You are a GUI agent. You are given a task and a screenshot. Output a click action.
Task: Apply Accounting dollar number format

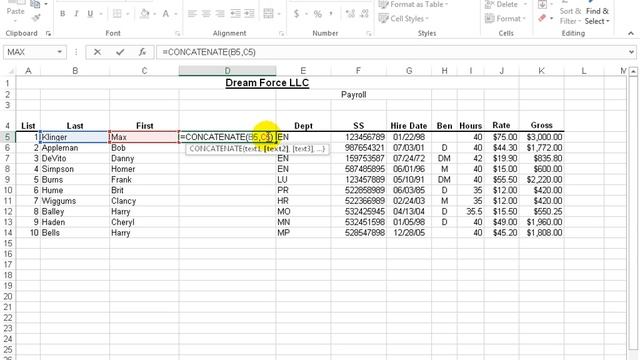tap(297, 14)
